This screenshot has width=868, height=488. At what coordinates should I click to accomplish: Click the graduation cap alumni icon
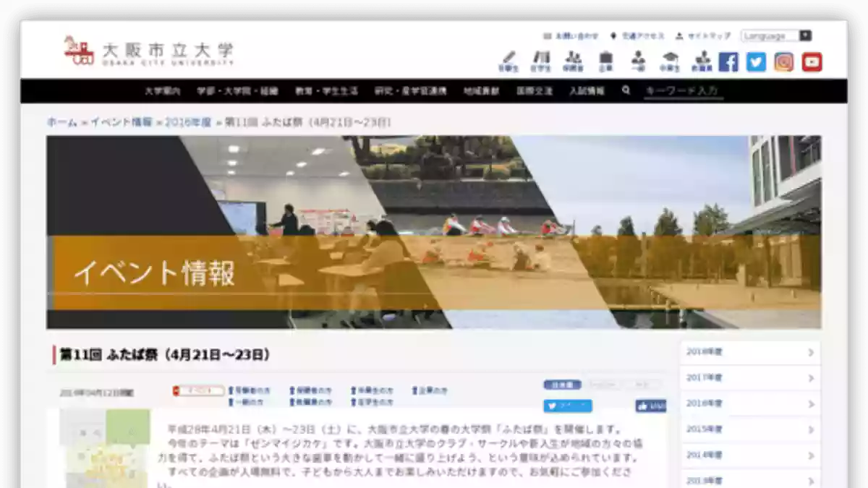(670, 61)
